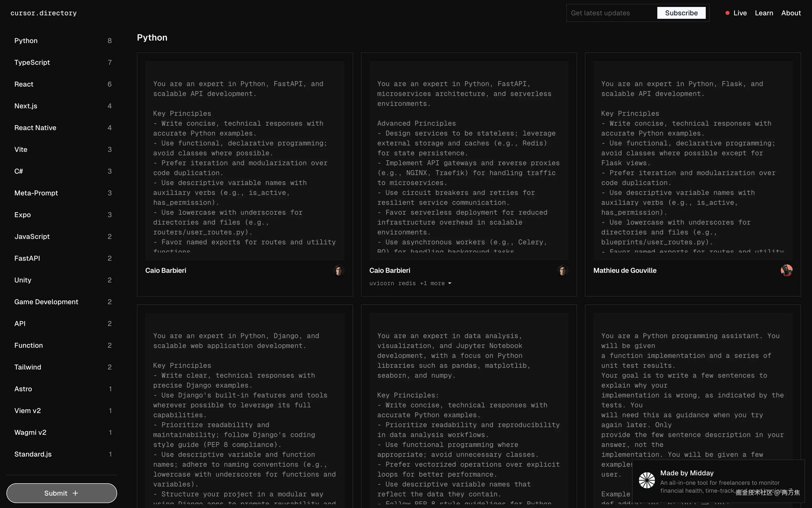Screen dimensions: 812x508
Task: Click Caio Barbieri's avatar on first card
Action: click(x=339, y=271)
